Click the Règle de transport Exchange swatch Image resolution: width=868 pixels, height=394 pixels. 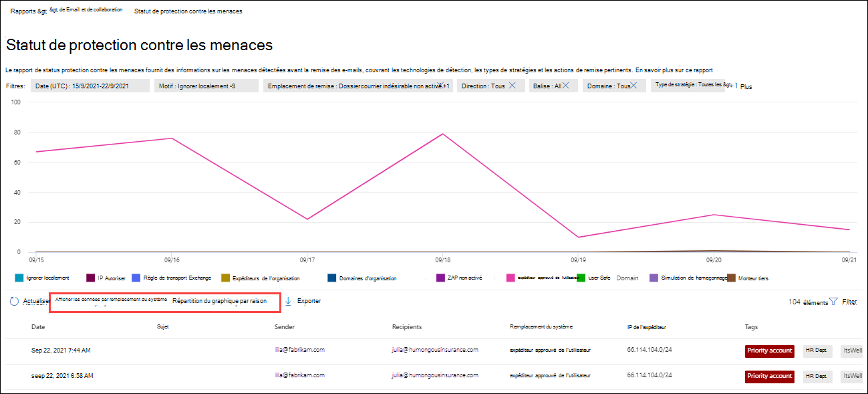pos(136,278)
